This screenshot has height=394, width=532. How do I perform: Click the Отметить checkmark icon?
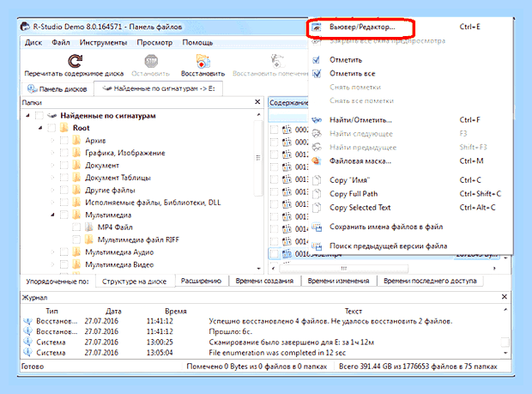(x=317, y=60)
